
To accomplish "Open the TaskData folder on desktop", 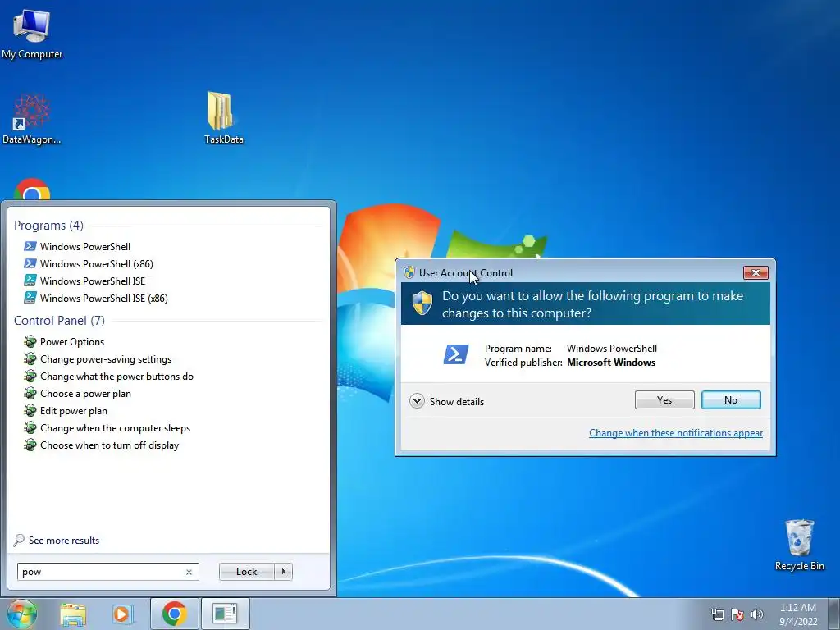I will pos(223,118).
